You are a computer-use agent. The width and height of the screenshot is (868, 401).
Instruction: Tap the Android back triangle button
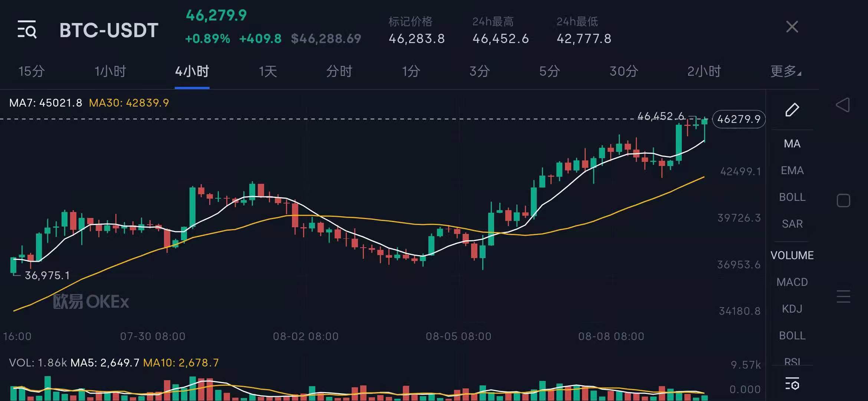(843, 105)
